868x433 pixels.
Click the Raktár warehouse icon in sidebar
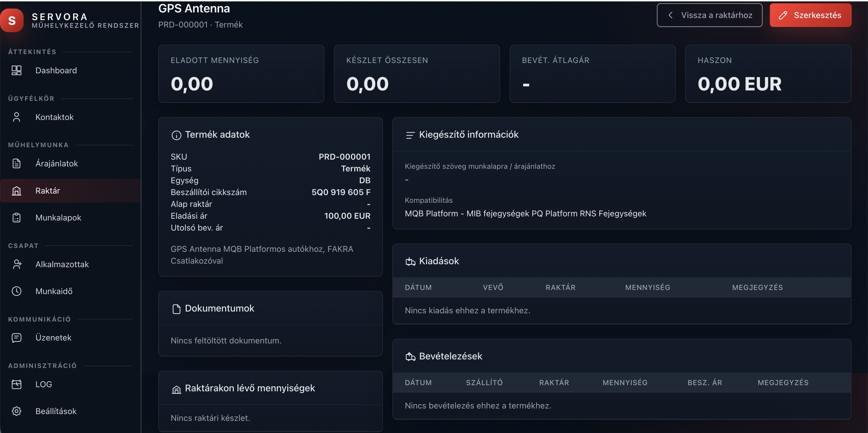click(17, 191)
